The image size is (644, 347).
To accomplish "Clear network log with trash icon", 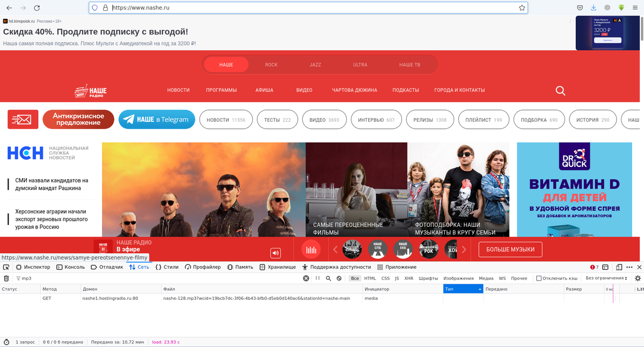I will pos(6,278).
